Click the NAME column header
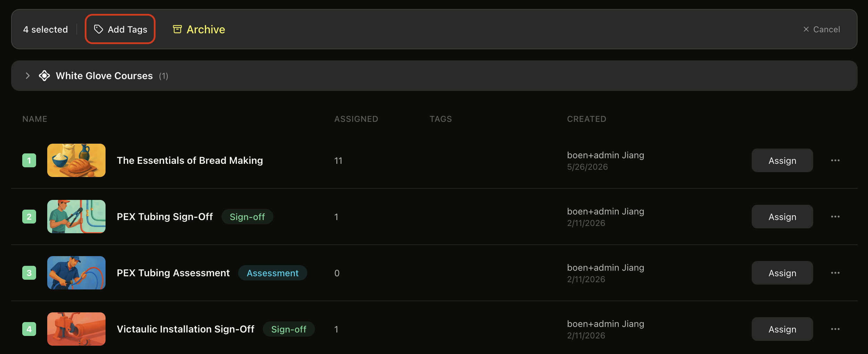Viewport: 868px width, 354px height. coord(35,119)
